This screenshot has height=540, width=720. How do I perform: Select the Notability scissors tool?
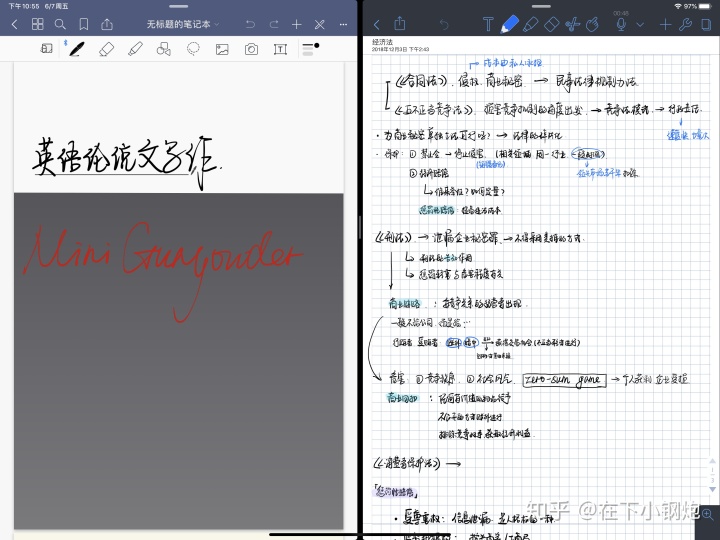[x=573, y=24]
